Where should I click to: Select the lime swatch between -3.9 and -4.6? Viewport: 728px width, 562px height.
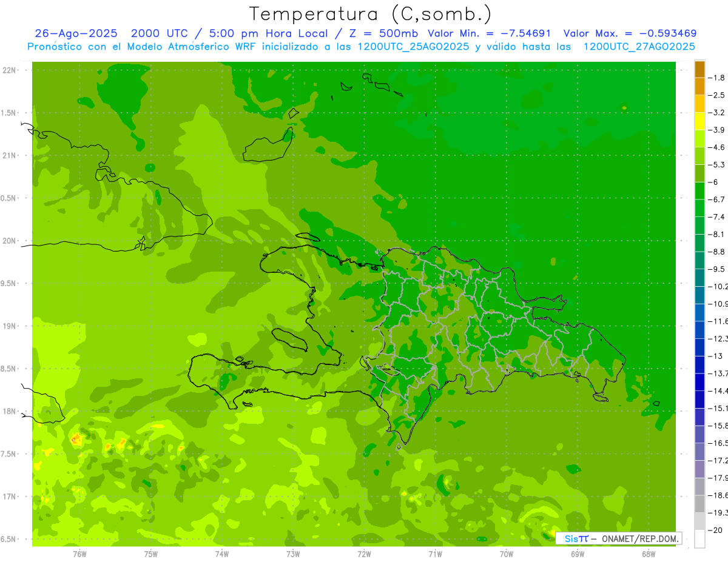(699, 139)
